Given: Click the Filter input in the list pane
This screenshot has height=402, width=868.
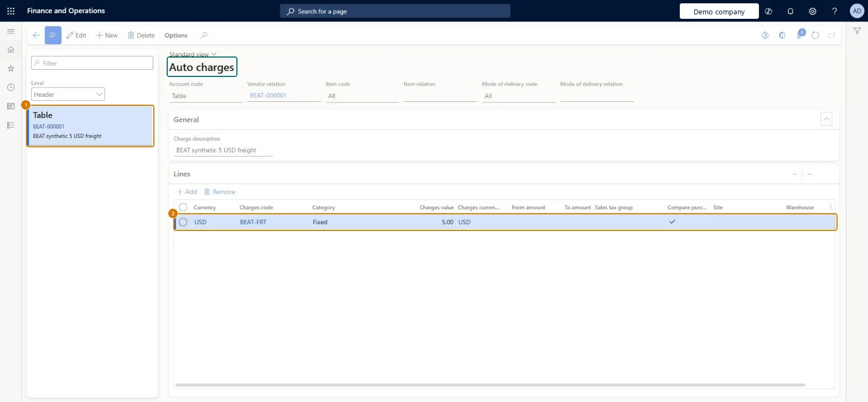Looking at the screenshot, I should click(x=92, y=63).
